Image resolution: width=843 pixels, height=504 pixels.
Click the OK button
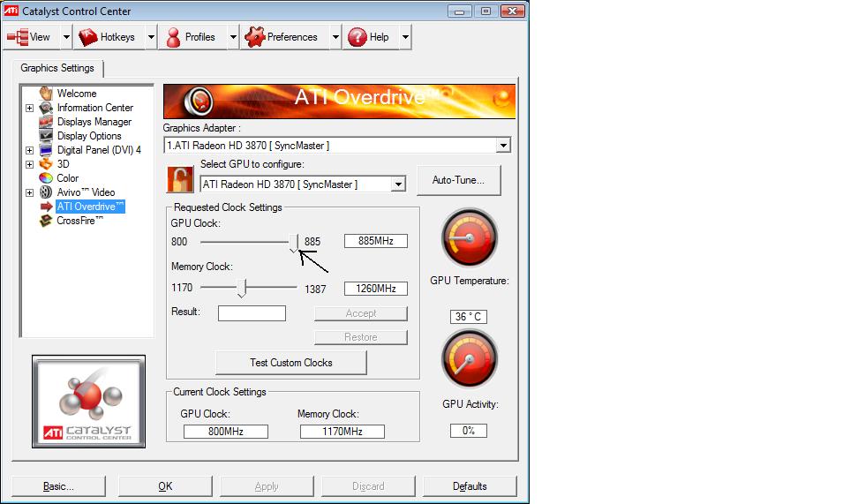[x=165, y=486]
